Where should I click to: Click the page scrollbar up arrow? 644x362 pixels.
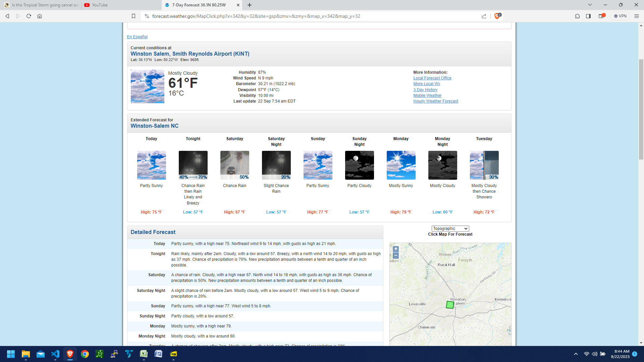(641, 25)
